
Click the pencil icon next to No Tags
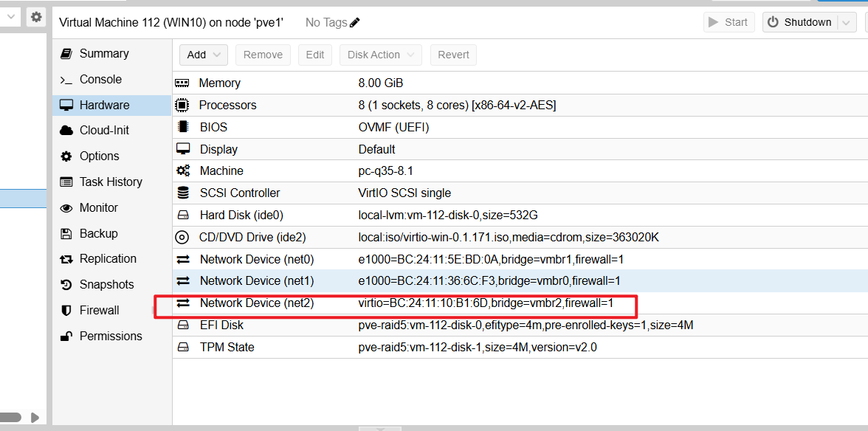[x=355, y=23]
